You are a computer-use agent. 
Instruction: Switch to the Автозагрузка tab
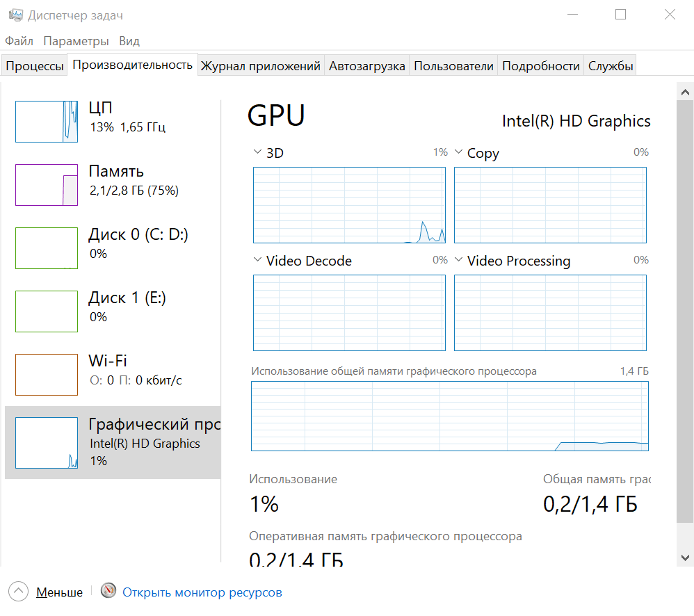click(x=367, y=66)
